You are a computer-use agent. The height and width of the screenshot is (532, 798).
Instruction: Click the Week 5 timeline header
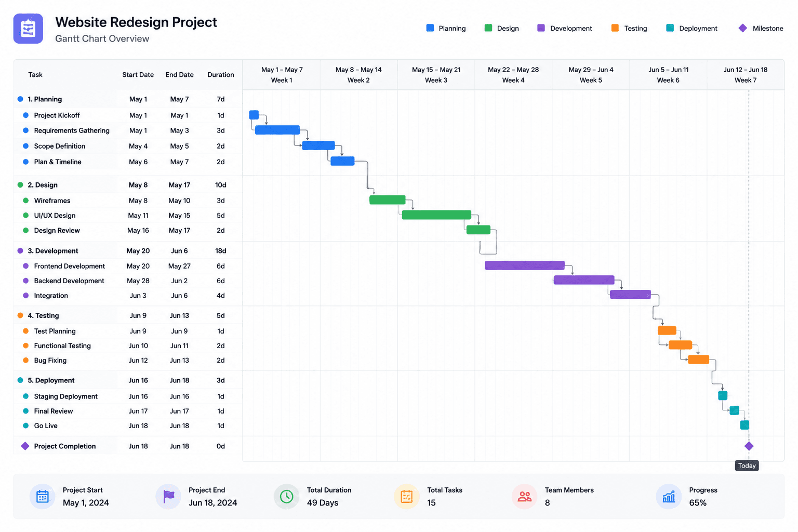591,75
